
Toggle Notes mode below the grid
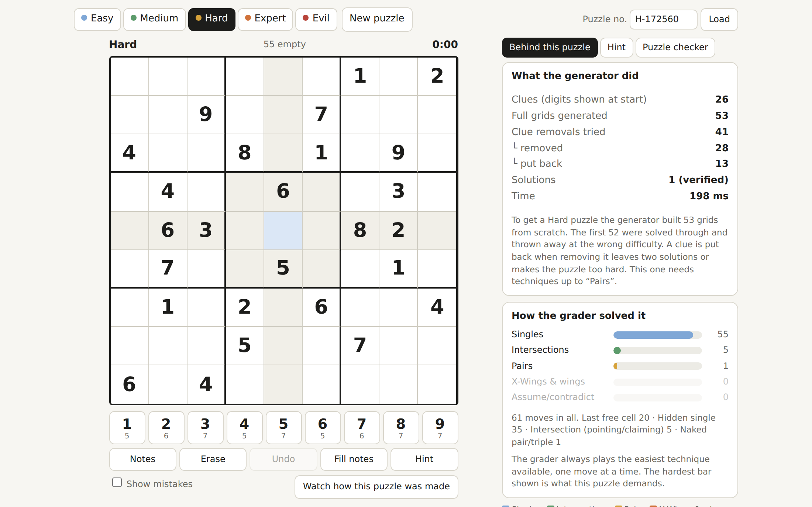(142, 459)
